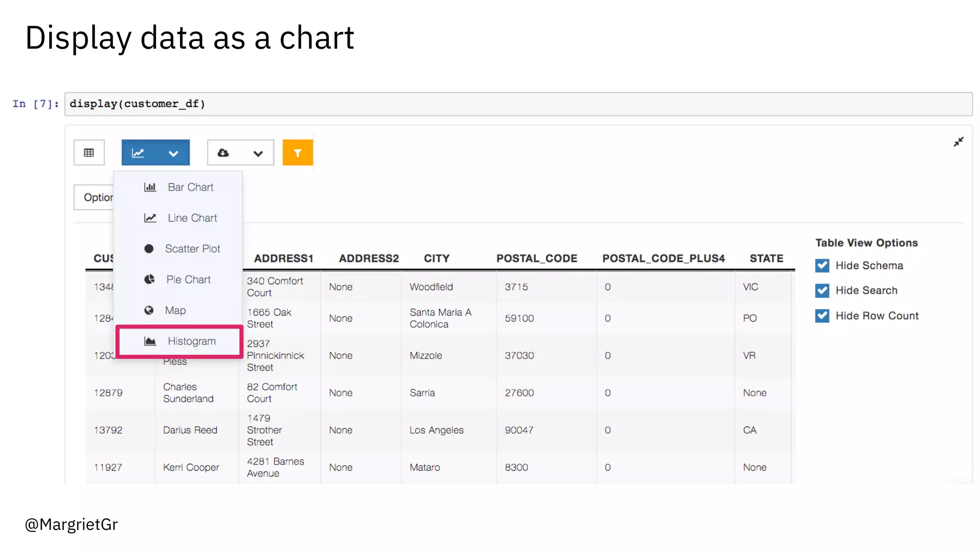Select Bar Chart from menu
The width and height of the screenshot is (980, 551).
pyautogui.click(x=178, y=187)
